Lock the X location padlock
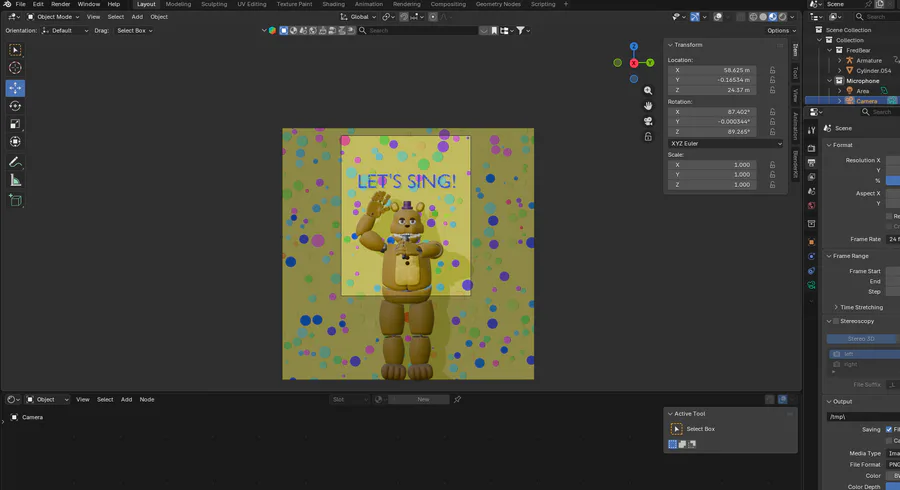900x490 pixels. coord(772,70)
